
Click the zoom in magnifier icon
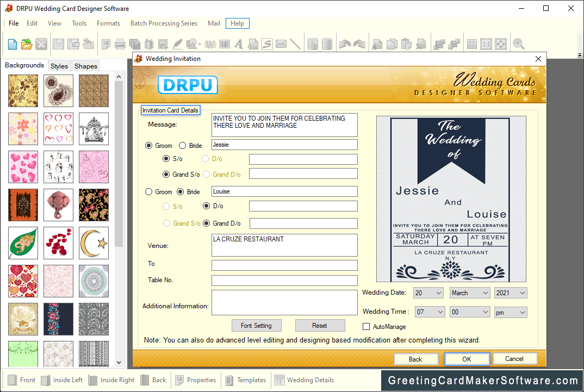point(518,44)
